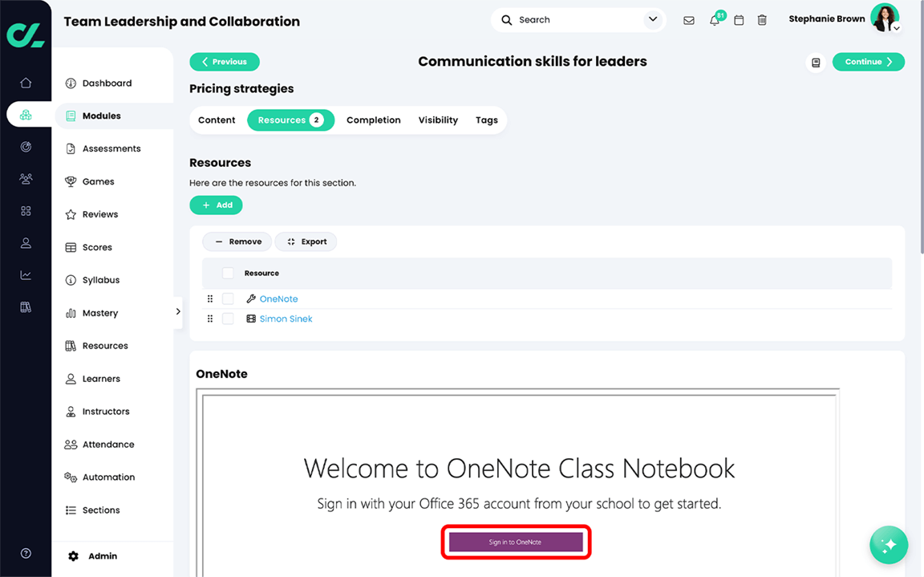The height and width of the screenshot is (577, 924).
Task: Click the Add resource button
Action: pos(216,205)
